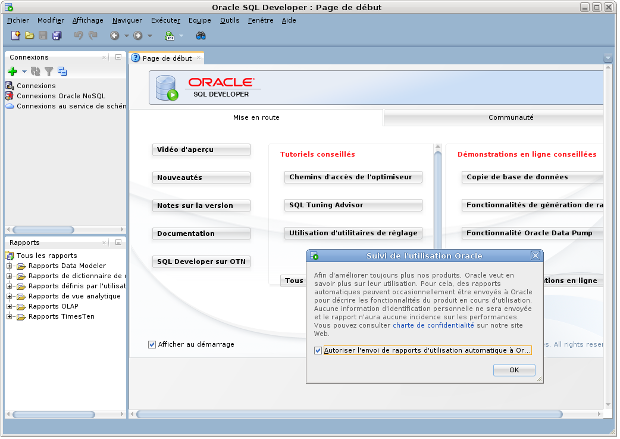Click the New file toolbar icon
The width and height of the screenshot is (620, 439).
(x=15, y=36)
